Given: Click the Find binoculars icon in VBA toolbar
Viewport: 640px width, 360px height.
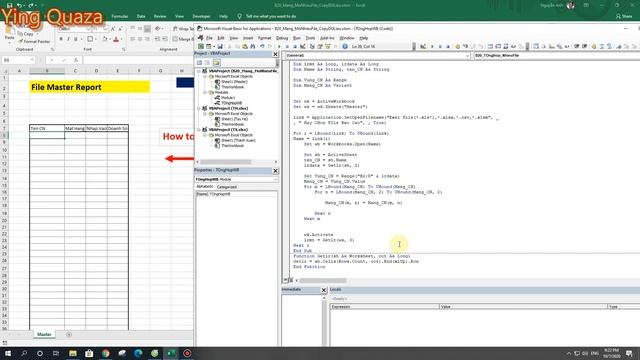Looking at the screenshot, I should tap(253, 47).
